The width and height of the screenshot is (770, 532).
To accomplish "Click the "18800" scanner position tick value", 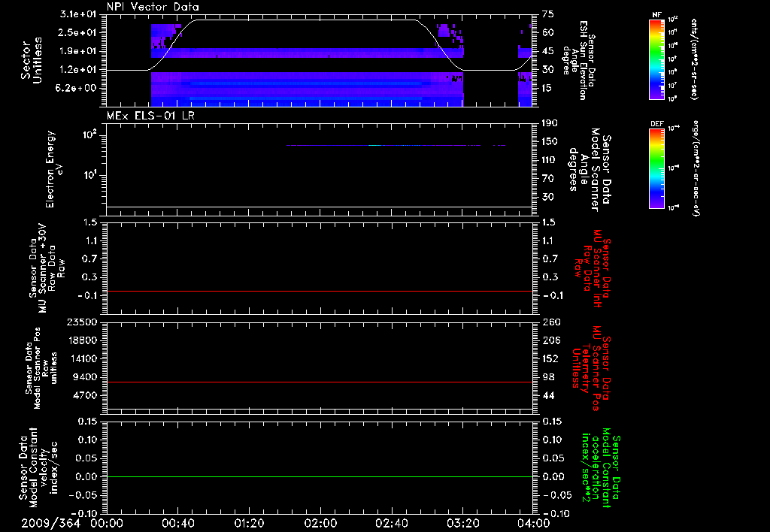I will pos(81,340).
